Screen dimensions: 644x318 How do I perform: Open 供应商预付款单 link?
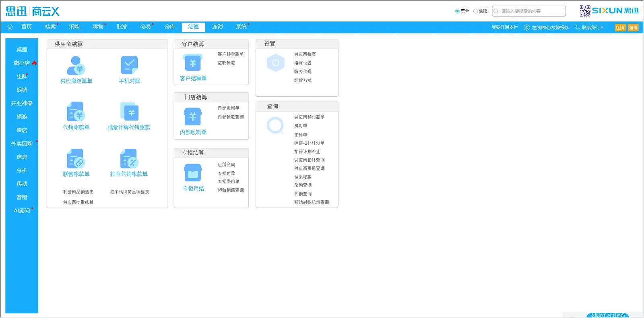(x=309, y=117)
